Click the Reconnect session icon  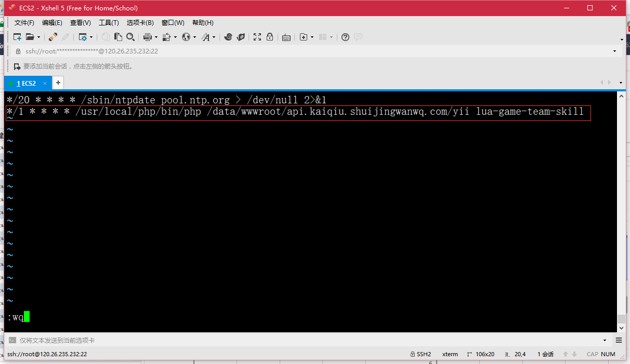[x=52, y=37]
